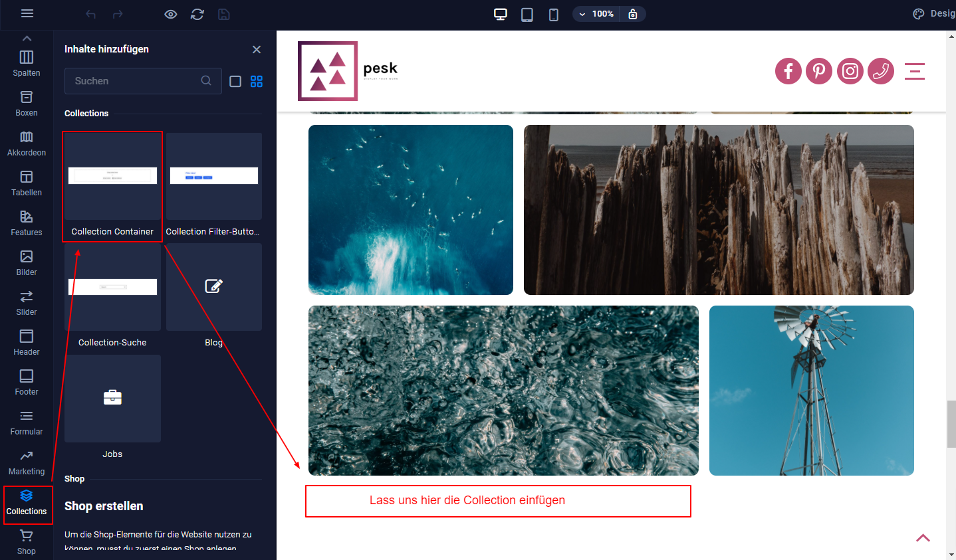The image size is (956, 560).
Task: Switch to mobile phone view
Action: click(x=553, y=14)
